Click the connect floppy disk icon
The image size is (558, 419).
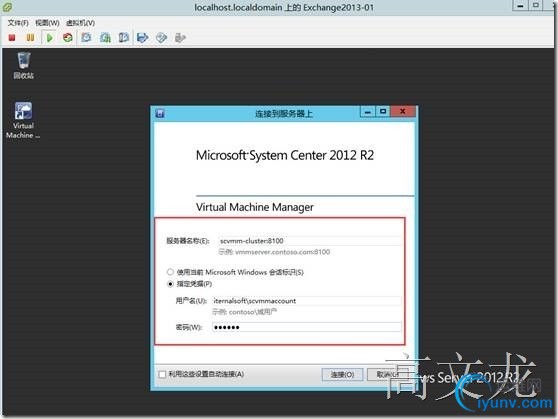pos(143,37)
